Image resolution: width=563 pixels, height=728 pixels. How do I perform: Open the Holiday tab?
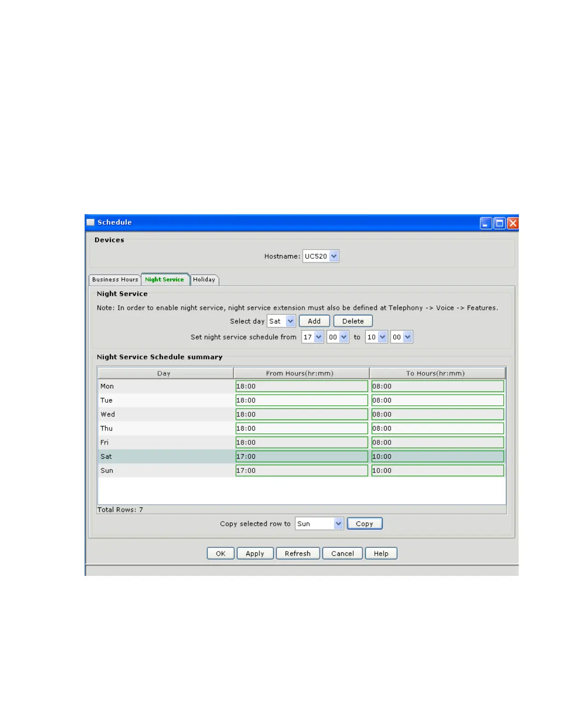click(204, 279)
